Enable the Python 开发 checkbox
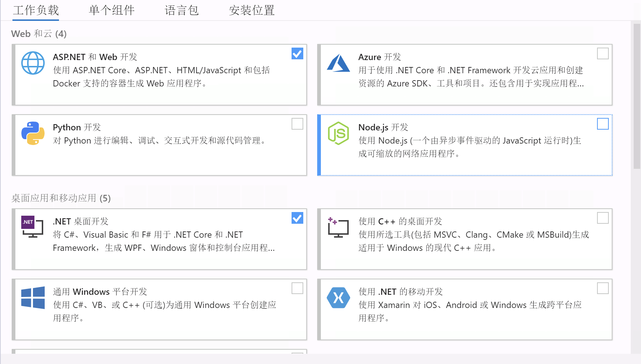 click(297, 124)
